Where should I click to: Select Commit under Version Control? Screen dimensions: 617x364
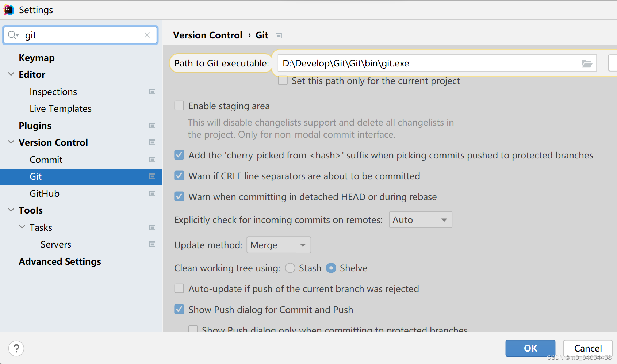pos(46,160)
